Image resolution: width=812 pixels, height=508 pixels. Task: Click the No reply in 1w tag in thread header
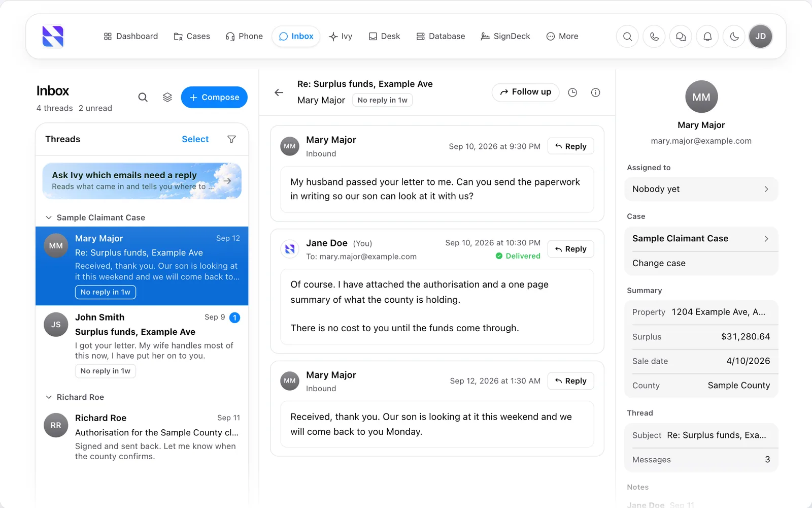(382, 100)
